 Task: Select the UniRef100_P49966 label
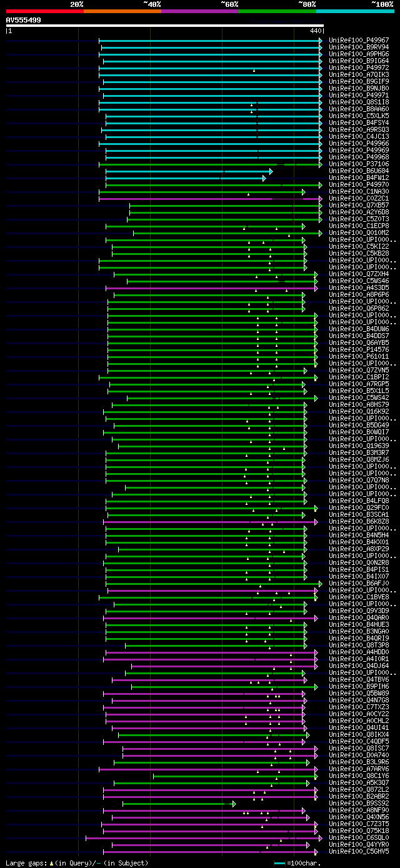point(359,143)
